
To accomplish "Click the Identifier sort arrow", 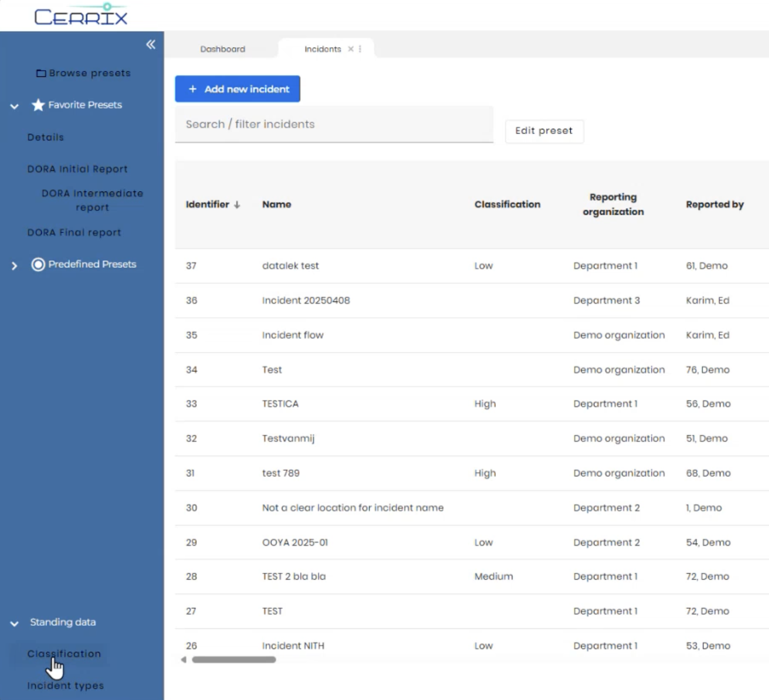I will tap(237, 205).
